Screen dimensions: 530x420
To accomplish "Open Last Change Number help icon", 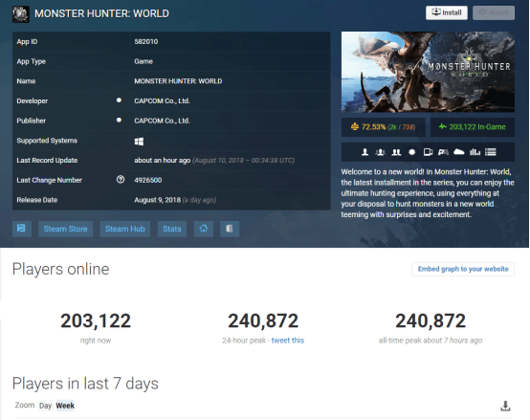I will 121,180.
